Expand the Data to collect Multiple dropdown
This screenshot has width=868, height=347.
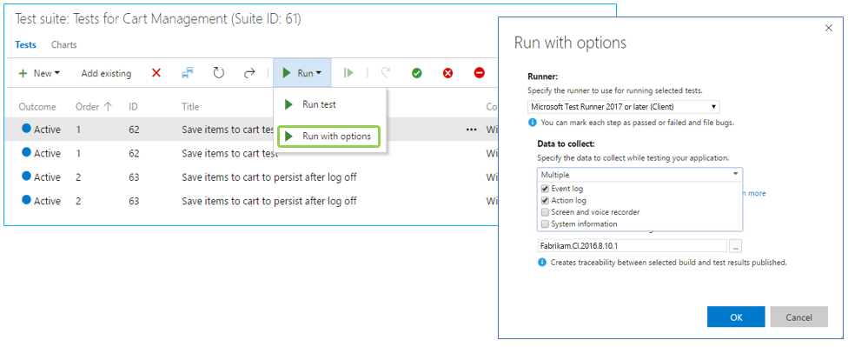[x=639, y=175]
